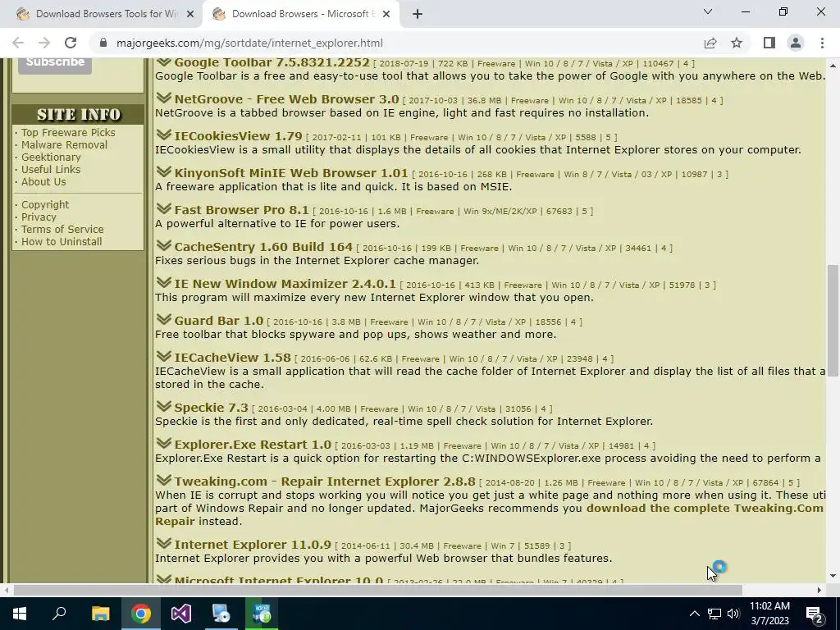This screenshot has height=630, width=840.
Task: Click the Subscribe button
Action: tap(55, 62)
